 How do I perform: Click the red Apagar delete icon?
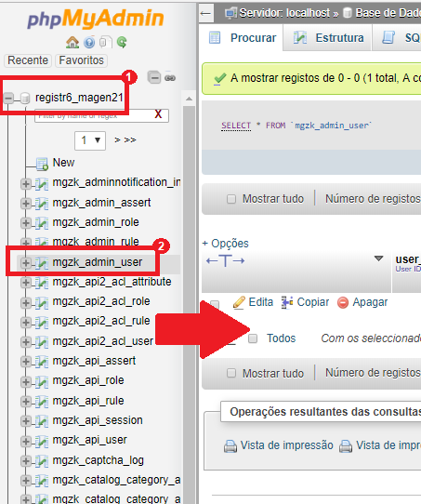[343, 302]
